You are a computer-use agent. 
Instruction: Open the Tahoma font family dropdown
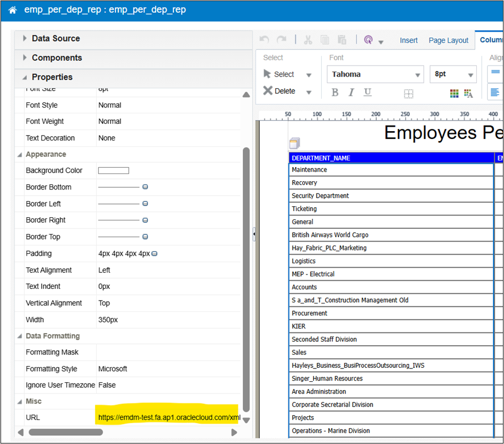[x=376, y=74]
